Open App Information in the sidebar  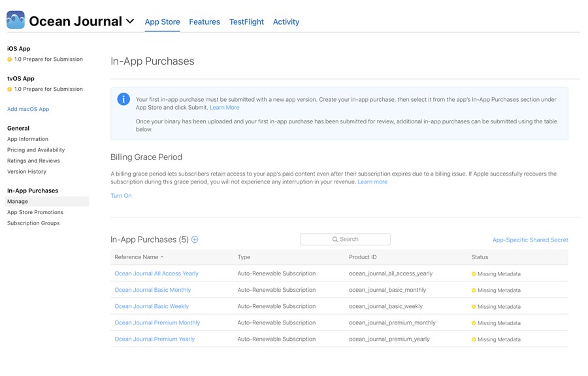(27, 139)
